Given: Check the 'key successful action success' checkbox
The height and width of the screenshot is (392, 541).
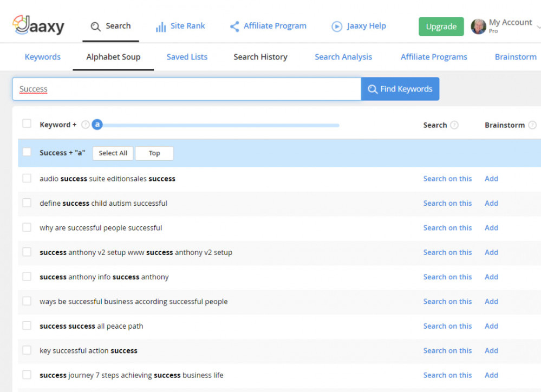Looking at the screenshot, I should (27, 350).
